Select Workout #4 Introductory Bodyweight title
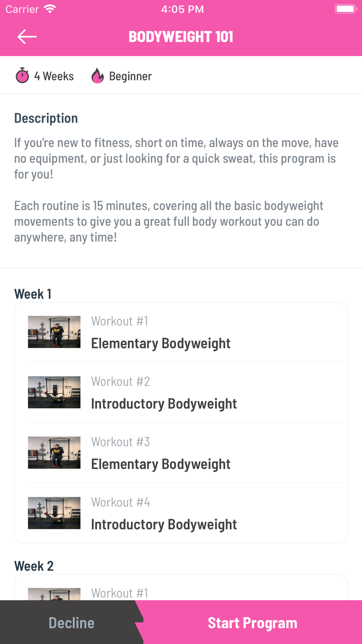This screenshot has width=362, height=644. 164,524
